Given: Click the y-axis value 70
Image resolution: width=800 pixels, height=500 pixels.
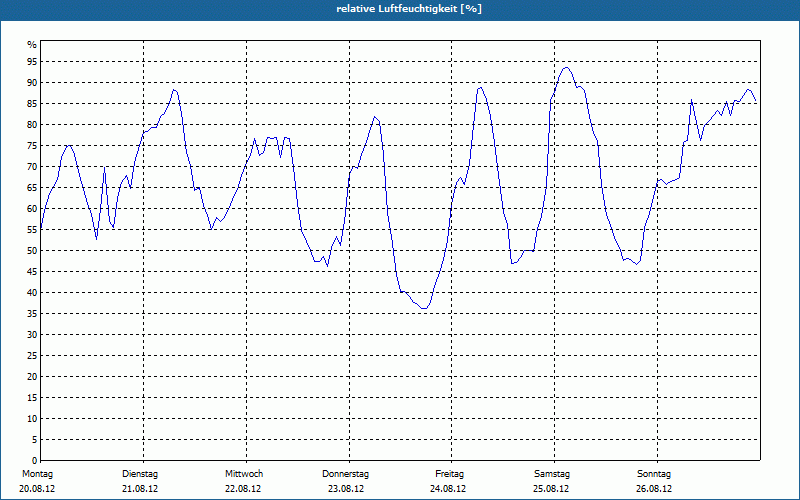Looking at the screenshot, I should pyautogui.click(x=32, y=166).
